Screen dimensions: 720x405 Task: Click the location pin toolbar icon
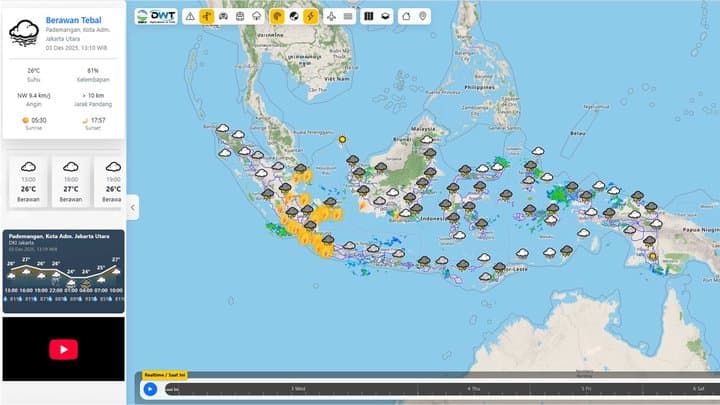(423, 17)
